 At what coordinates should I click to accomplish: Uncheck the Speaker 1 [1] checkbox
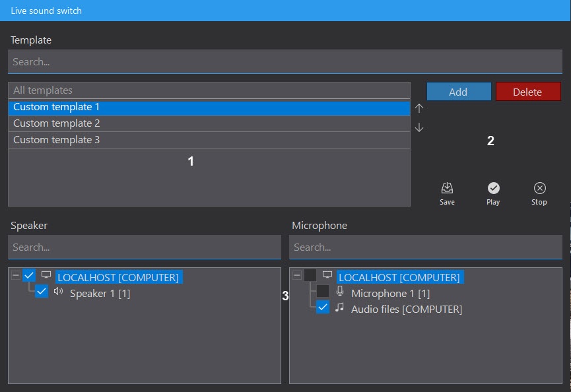42,291
